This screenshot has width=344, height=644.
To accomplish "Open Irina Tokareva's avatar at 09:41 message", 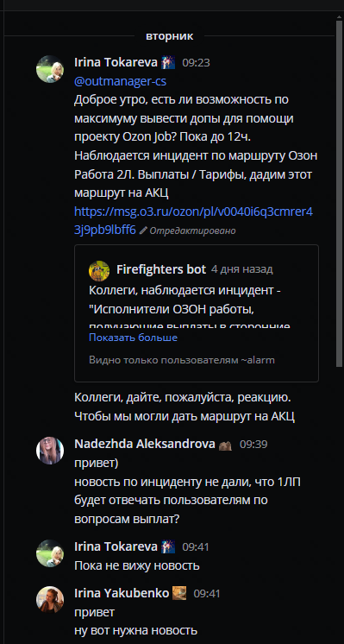I will (x=50, y=553).
